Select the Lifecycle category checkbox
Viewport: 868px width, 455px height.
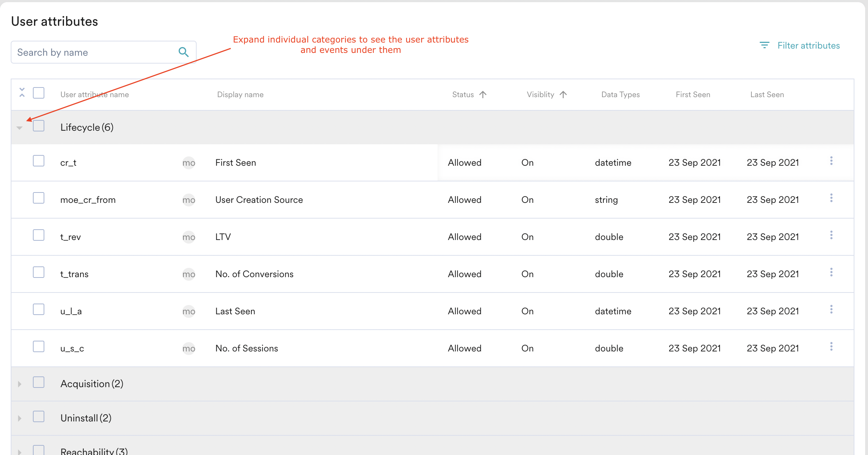(x=39, y=126)
